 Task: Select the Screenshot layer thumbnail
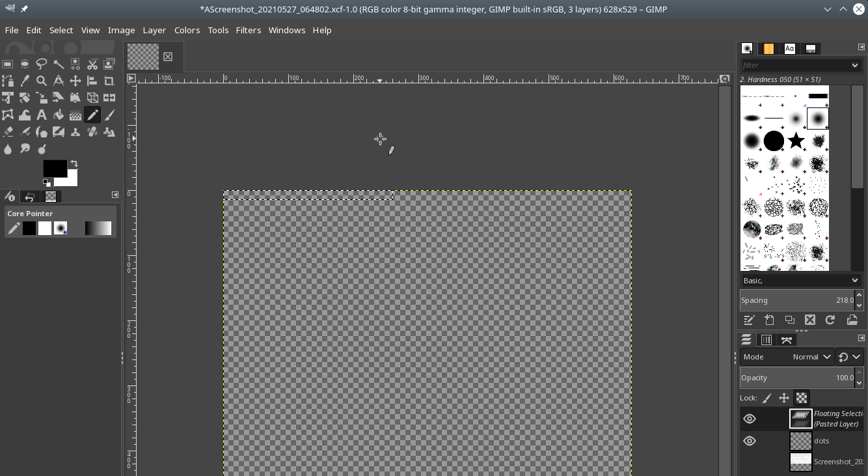(801, 462)
